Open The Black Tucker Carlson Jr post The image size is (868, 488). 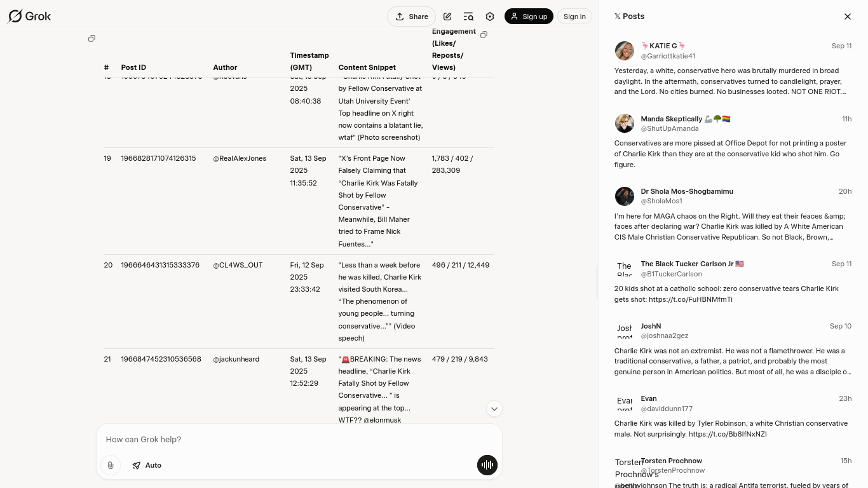[x=733, y=281]
